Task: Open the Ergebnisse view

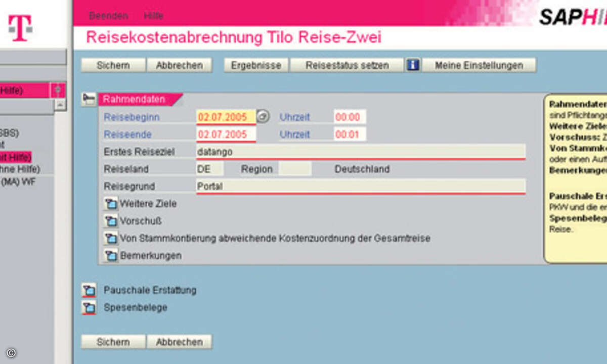Action: [x=256, y=65]
